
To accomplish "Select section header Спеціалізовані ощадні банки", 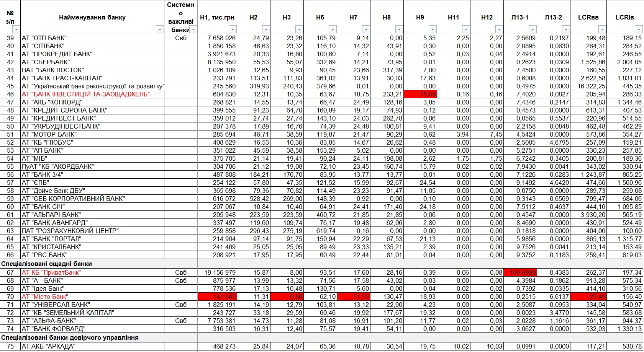I will click(x=47, y=264).
